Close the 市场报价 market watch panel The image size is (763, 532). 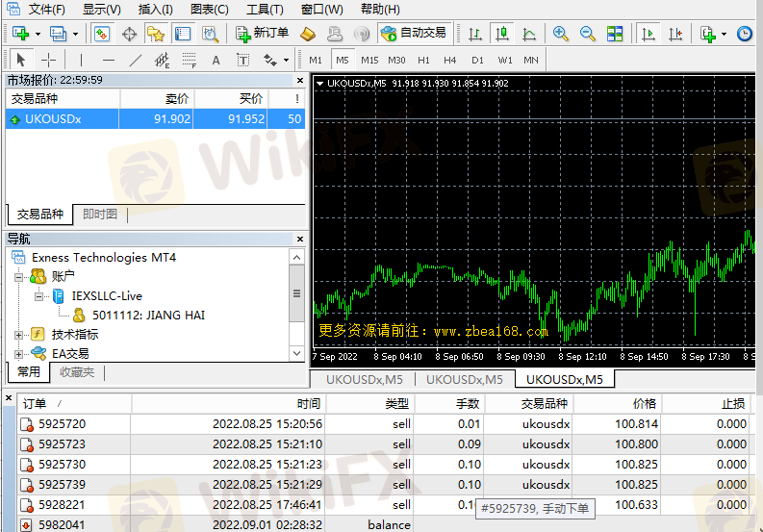[300, 80]
